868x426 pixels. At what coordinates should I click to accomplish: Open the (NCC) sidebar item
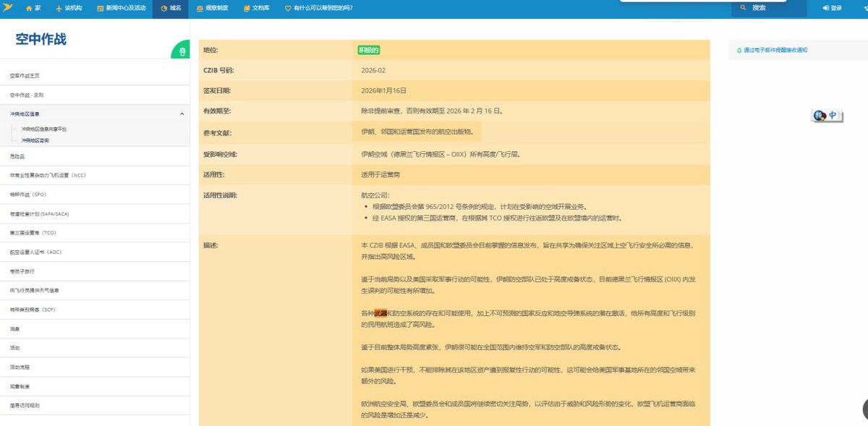(48, 175)
